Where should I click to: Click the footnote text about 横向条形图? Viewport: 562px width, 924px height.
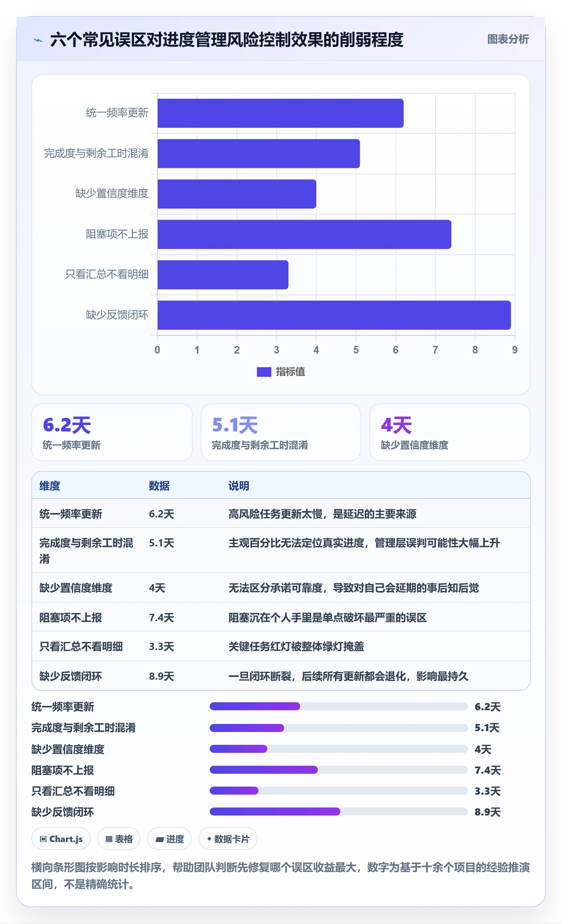point(281,876)
